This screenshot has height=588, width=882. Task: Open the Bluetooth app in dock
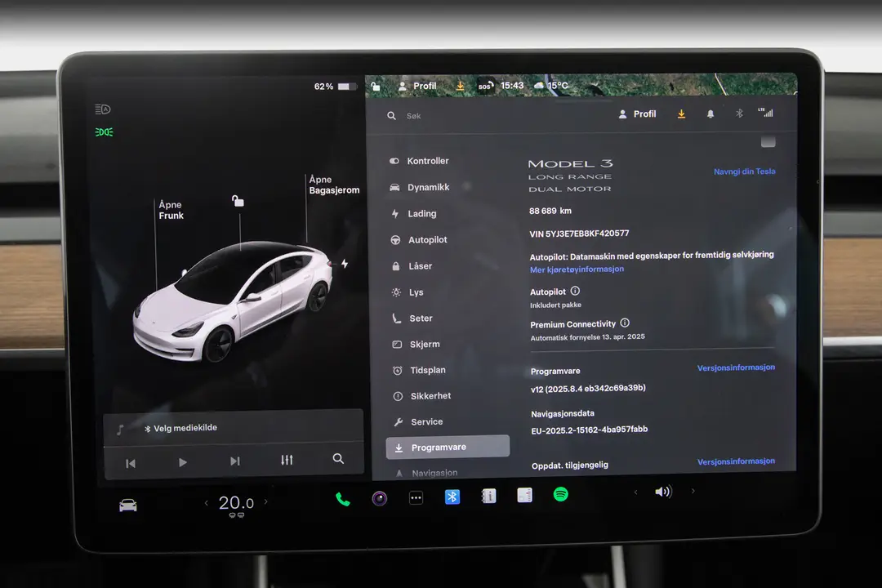pyautogui.click(x=452, y=497)
